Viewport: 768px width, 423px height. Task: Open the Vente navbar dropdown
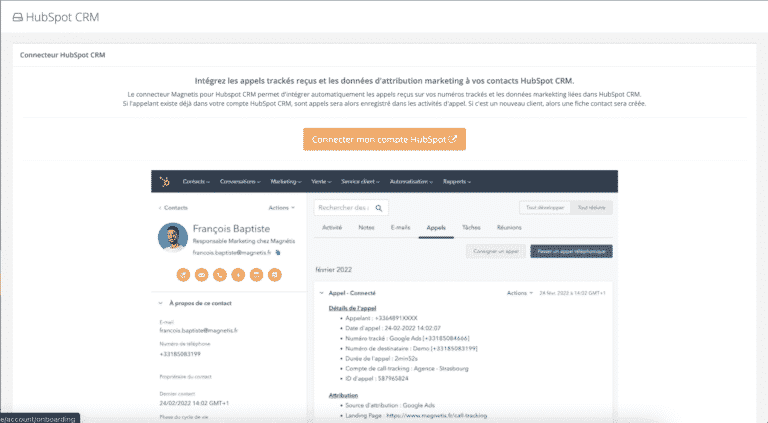click(x=321, y=182)
